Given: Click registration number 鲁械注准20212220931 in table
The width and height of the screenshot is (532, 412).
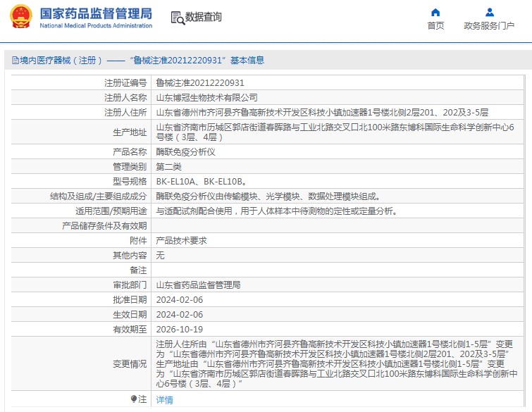Looking at the screenshot, I should [199, 82].
